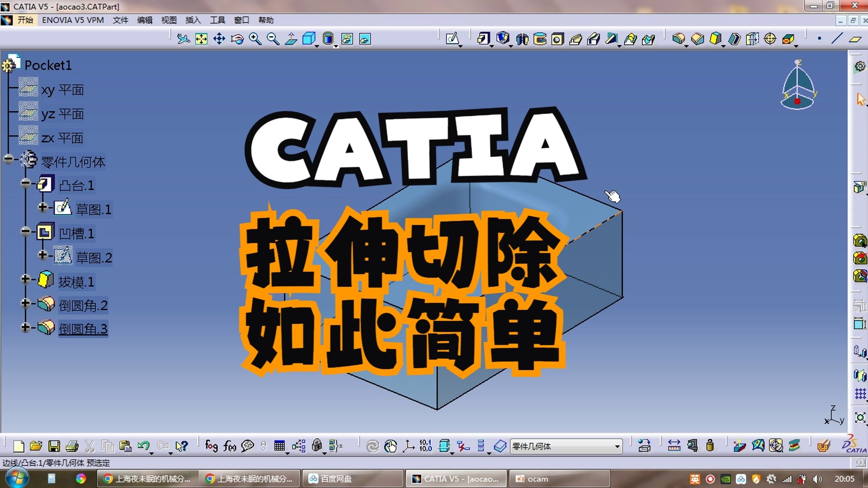The image size is (868, 488).
Task: Expand the 草图.2 tree node
Action: tap(43, 255)
